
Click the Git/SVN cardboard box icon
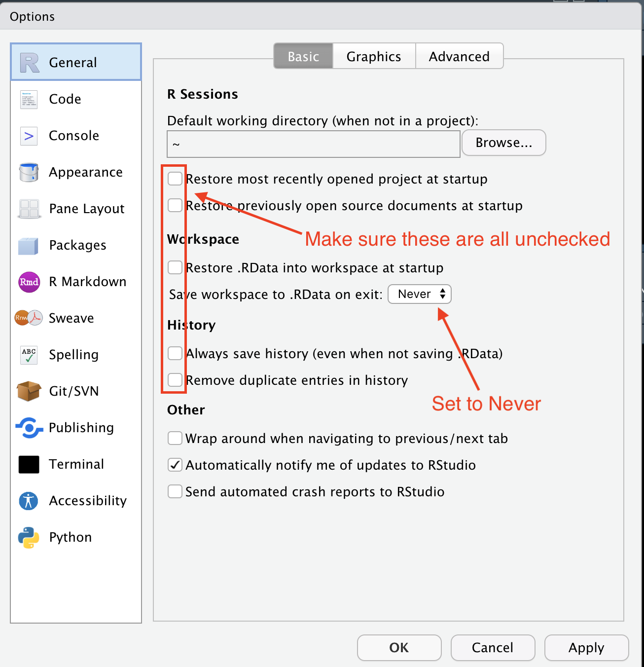pos(29,391)
